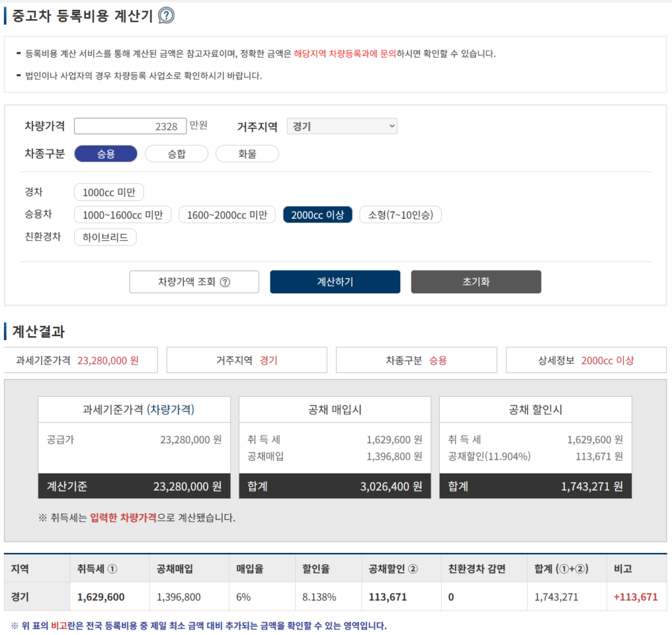Select 화물 vehicle type

(247, 154)
